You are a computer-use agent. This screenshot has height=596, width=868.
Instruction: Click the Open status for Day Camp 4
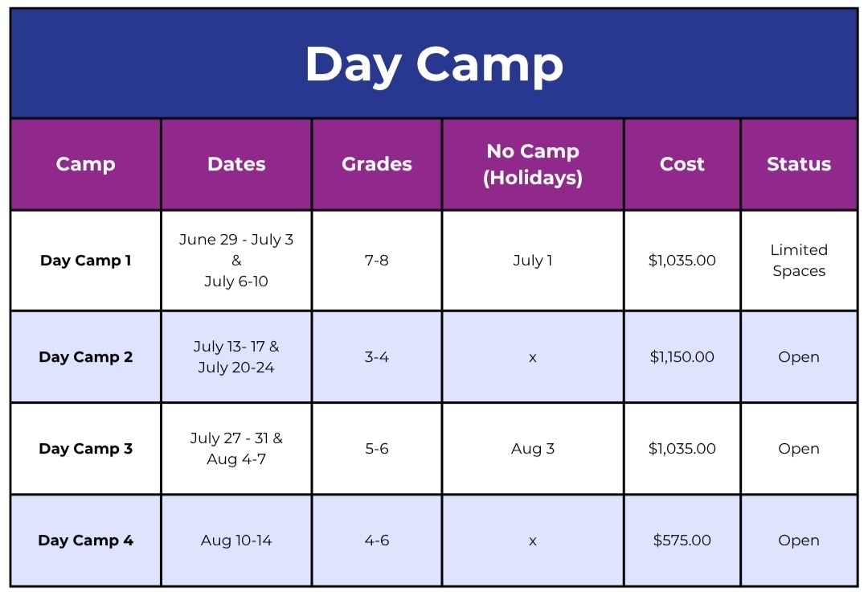[x=799, y=541]
